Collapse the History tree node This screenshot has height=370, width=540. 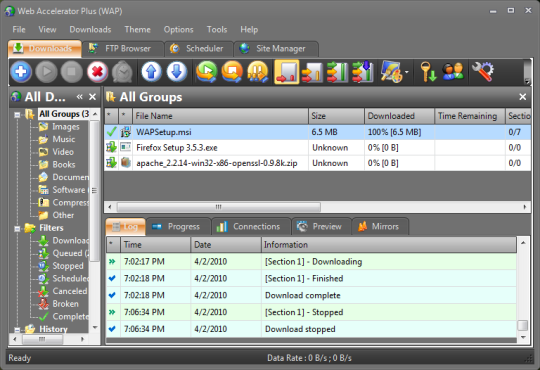(17, 329)
